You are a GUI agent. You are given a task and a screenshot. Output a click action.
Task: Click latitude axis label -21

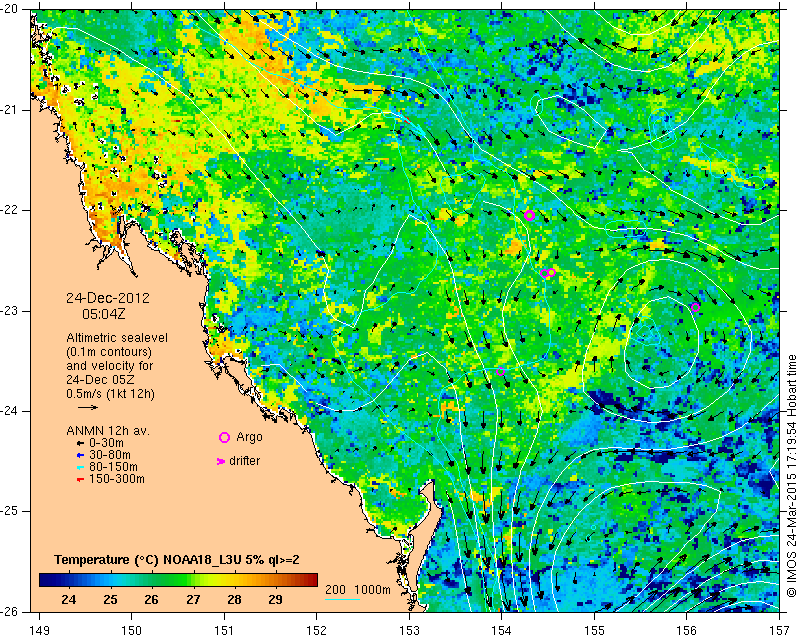[9, 110]
